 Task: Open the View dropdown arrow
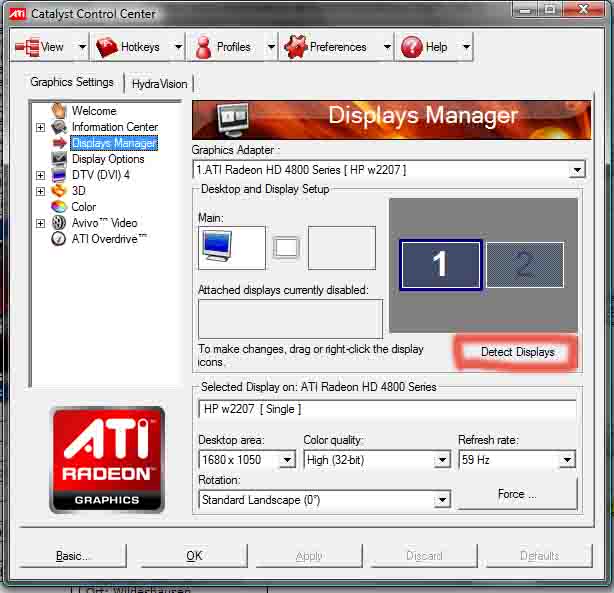point(82,47)
